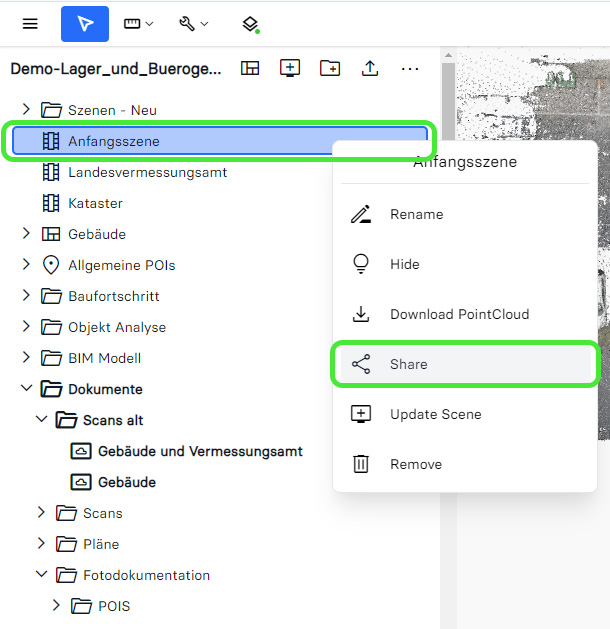Expand the Szenen - Neu folder

(26, 110)
